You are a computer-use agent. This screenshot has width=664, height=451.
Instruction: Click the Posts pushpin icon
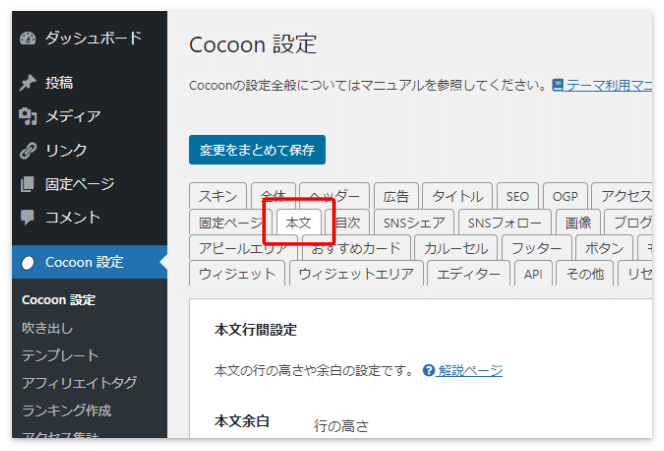pyautogui.click(x=28, y=83)
